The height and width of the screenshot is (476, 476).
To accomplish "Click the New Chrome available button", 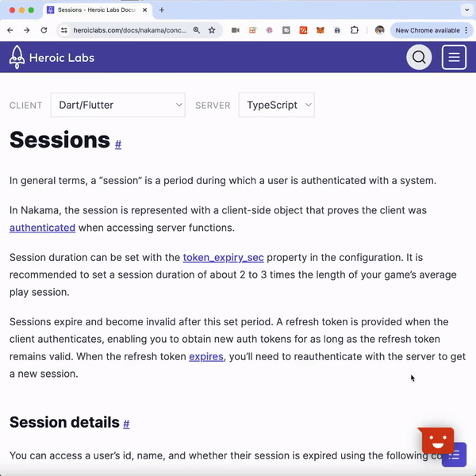I will click(x=428, y=30).
